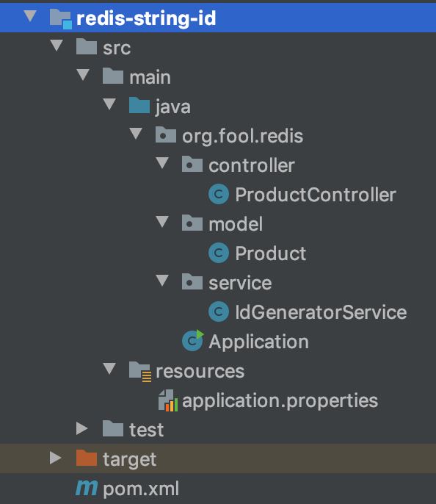The height and width of the screenshot is (504, 436).
Task: Select the redis-string-id project name
Action: coord(146,18)
